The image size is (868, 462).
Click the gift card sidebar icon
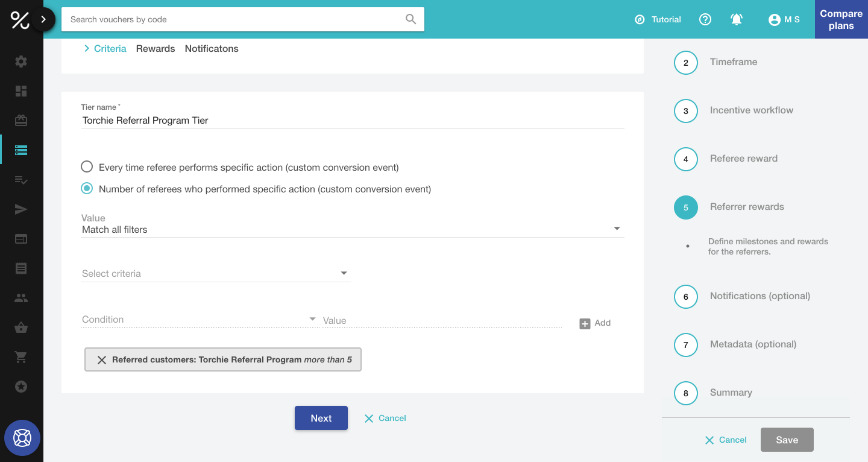(21, 121)
